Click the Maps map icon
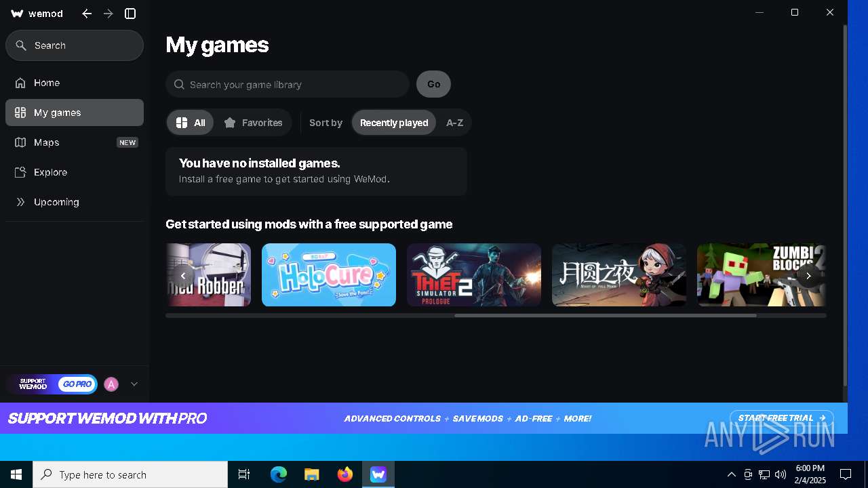This screenshot has height=488, width=868. point(20,142)
